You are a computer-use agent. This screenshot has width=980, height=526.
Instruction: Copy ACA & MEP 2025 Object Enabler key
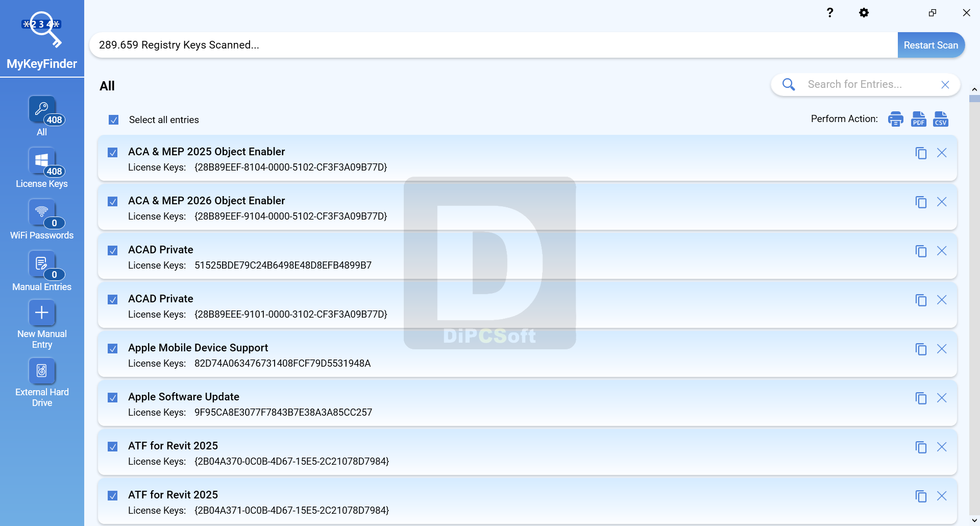(921, 153)
